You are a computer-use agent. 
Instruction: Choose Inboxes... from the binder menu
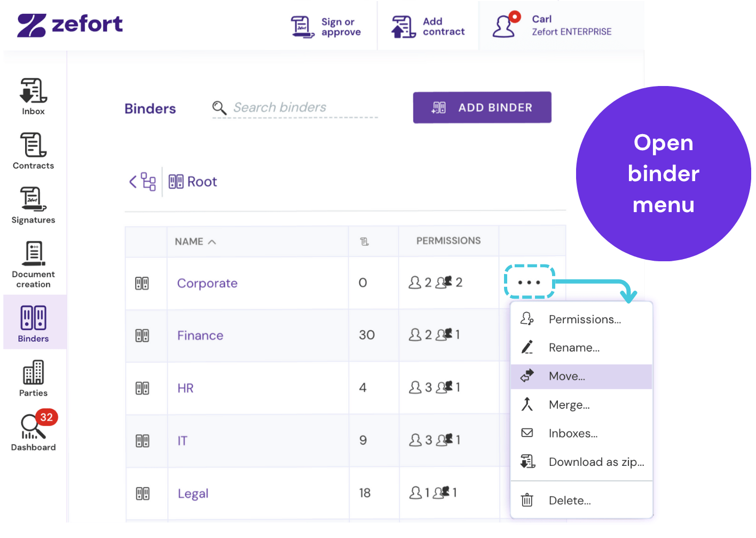[x=581, y=433]
